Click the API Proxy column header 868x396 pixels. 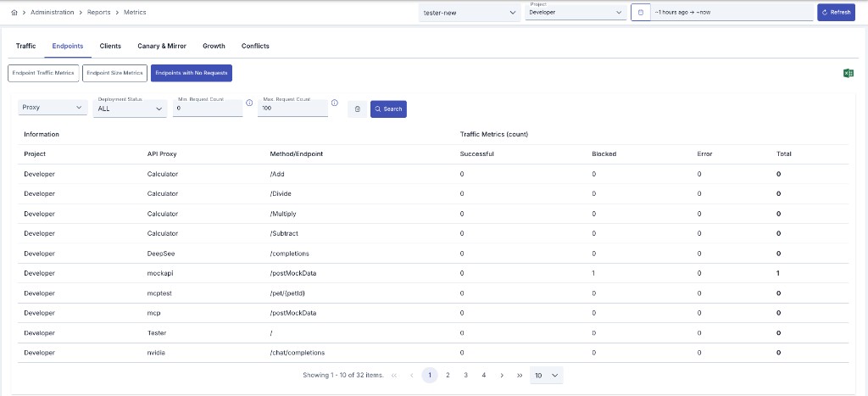pos(162,154)
